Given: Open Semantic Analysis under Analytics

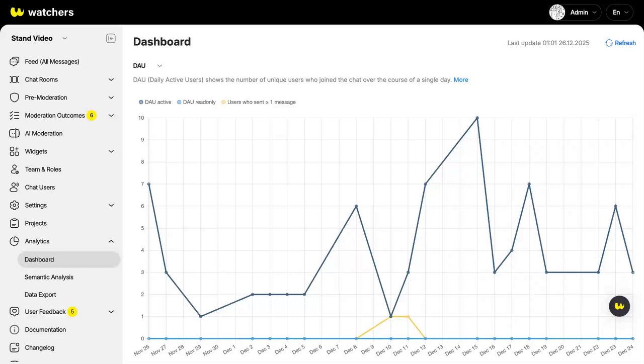Looking at the screenshot, I should pyautogui.click(x=49, y=277).
